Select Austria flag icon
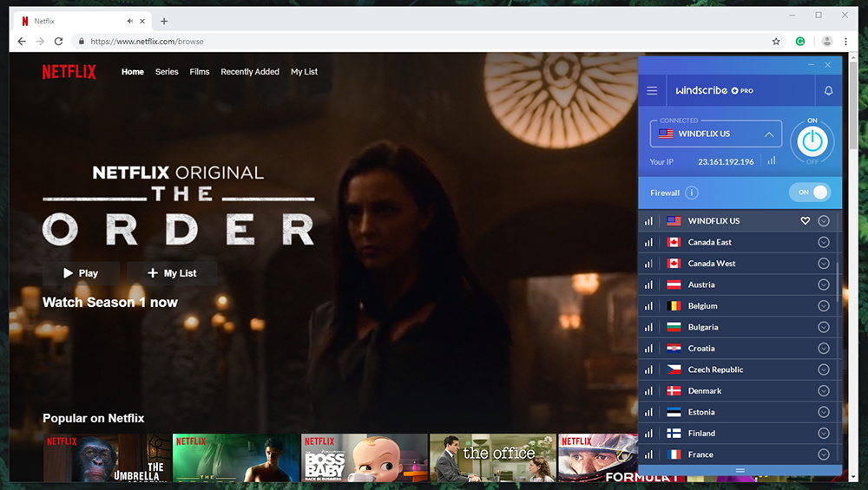This screenshot has width=868, height=490. click(674, 284)
